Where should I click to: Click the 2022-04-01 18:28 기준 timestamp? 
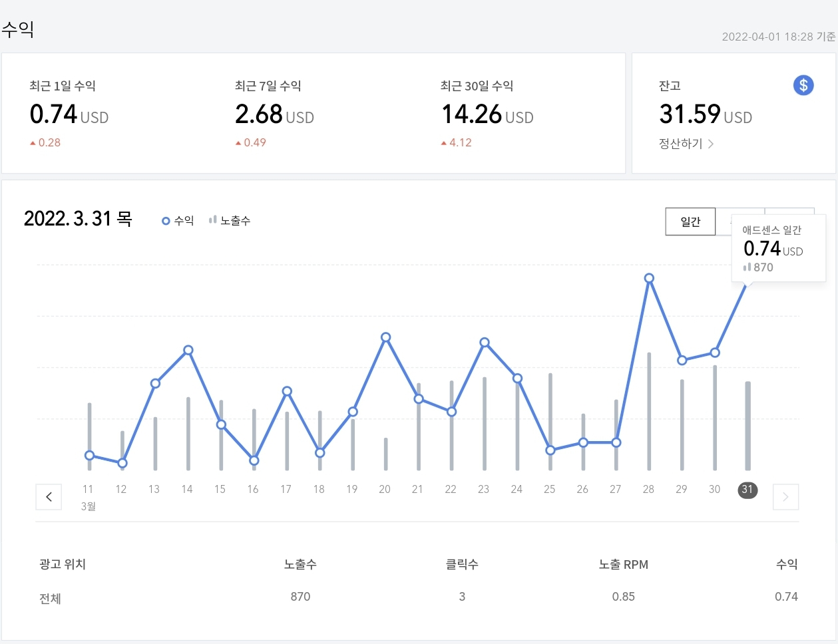pos(779,37)
